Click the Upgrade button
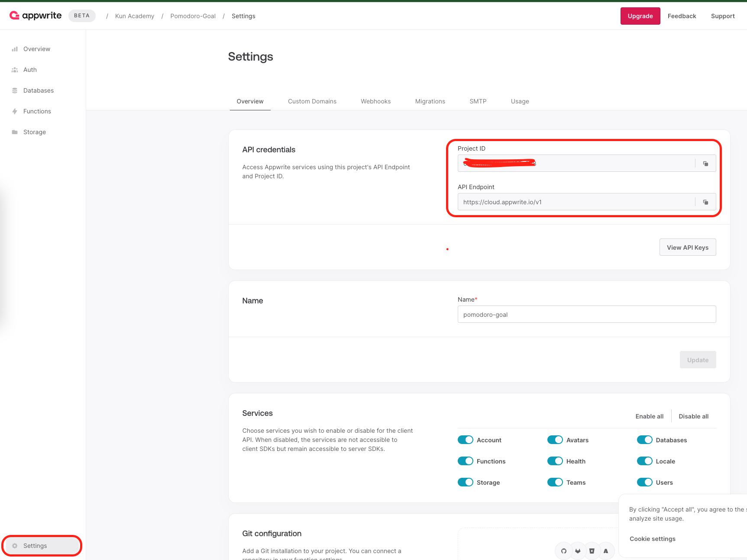Viewport: 747px width, 560px height. (640, 16)
